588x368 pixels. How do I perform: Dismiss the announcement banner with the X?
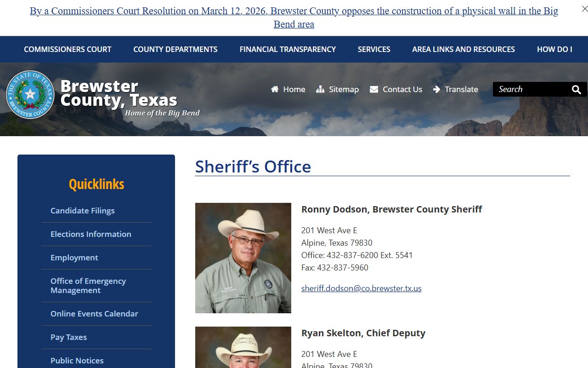pos(584,9)
